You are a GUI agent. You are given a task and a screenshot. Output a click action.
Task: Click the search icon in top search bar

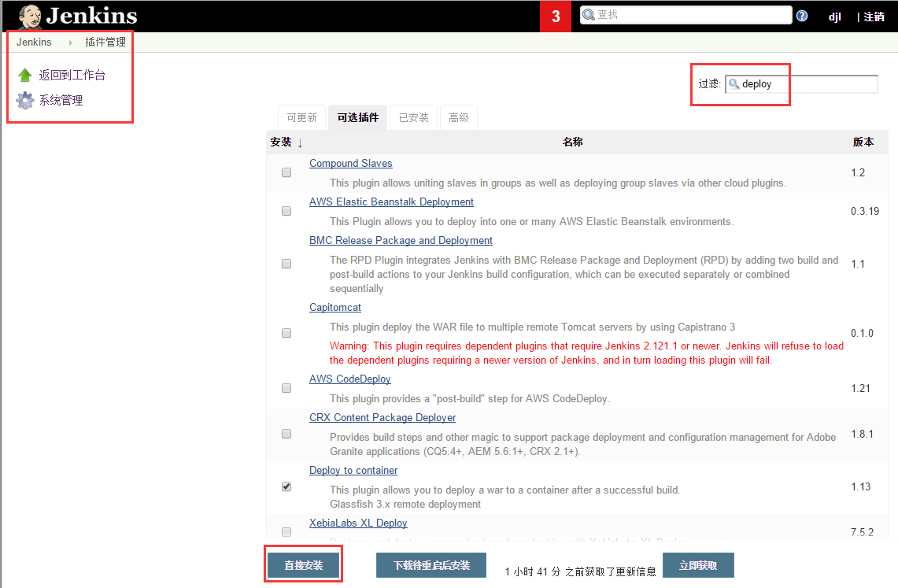(x=589, y=15)
